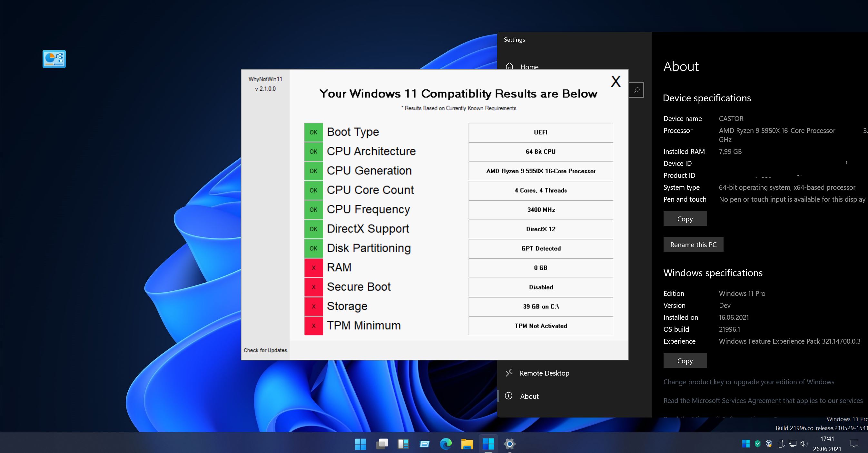
Task: Open File Explorer from the taskbar
Action: (467, 444)
